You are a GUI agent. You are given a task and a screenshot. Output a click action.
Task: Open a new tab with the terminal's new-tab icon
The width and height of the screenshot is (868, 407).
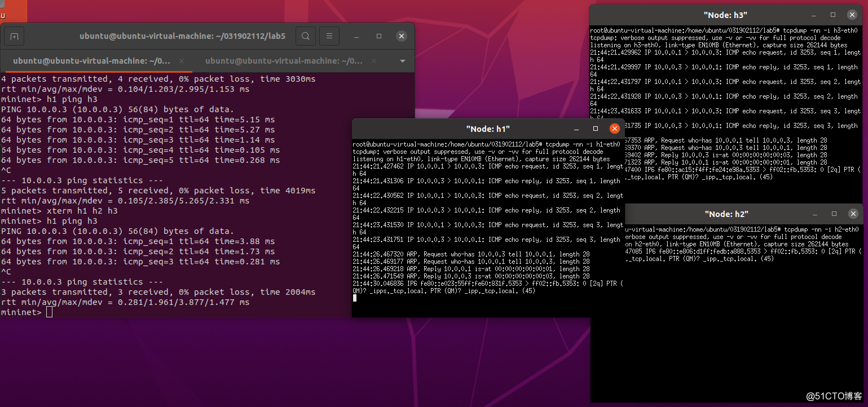tap(14, 37)
